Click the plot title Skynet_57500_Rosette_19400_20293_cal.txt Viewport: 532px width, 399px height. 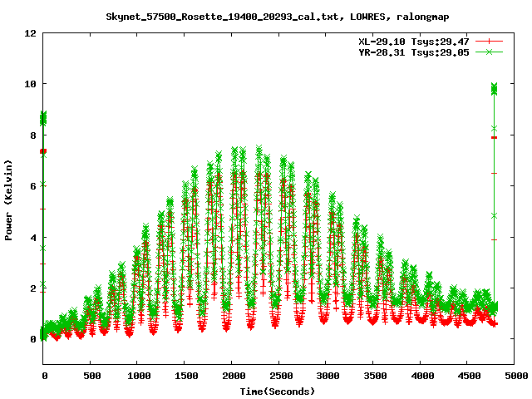coord(222,17)
